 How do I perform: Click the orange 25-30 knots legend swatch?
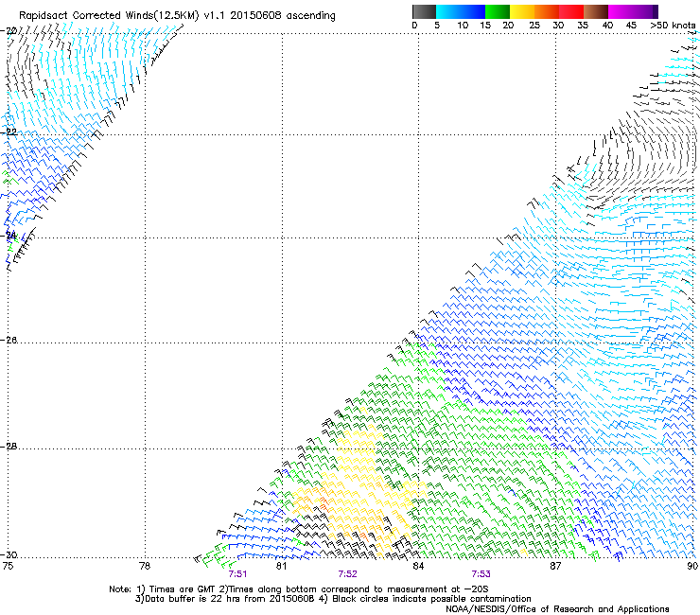tap(547, 11)
